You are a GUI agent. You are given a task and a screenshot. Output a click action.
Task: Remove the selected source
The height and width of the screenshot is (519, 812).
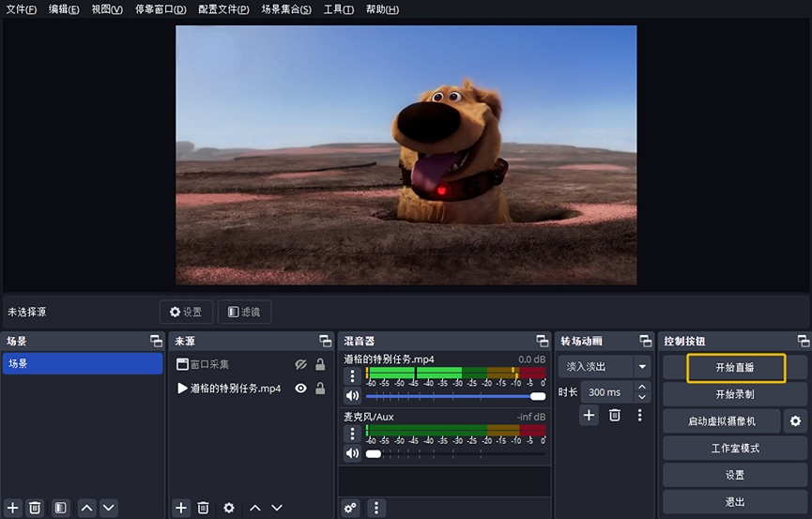[x=203, y=508]
